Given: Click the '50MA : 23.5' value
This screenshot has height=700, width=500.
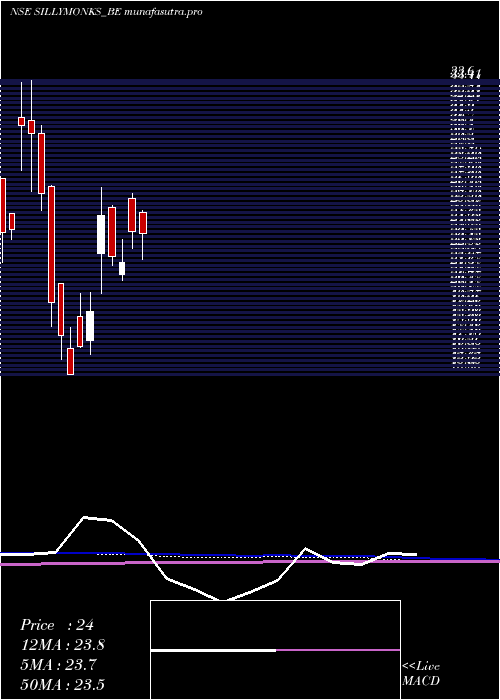Looking at the screenshot, I should tap(63, 684).
